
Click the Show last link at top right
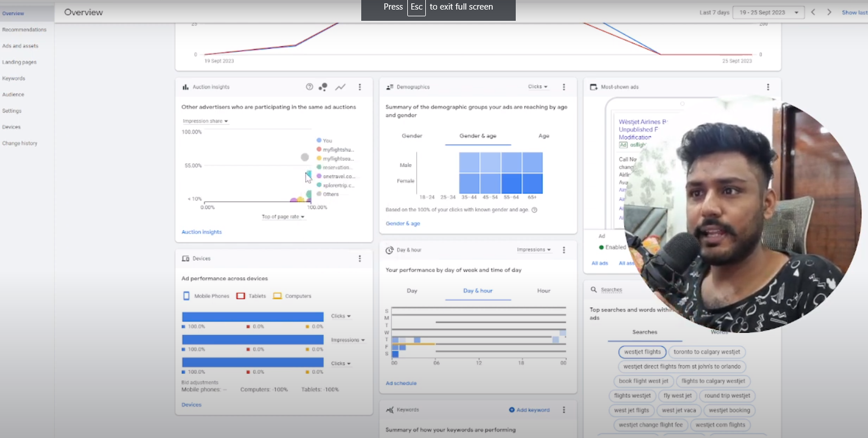(x=855, y=12)
